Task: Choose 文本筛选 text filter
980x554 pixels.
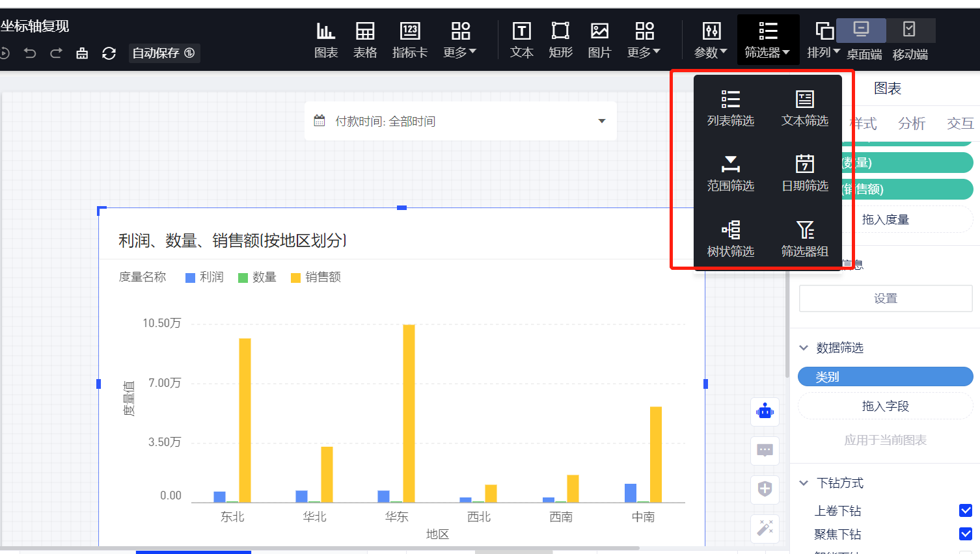Action: coord(805,108)
